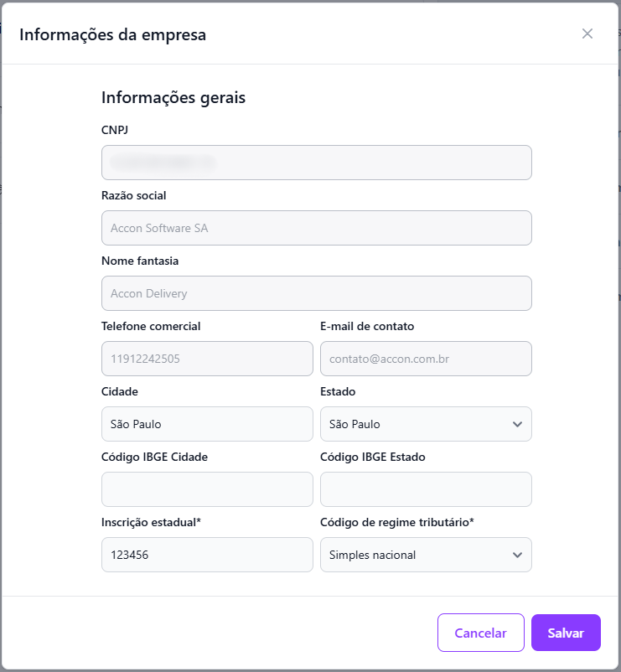Select the Razão social field
The image size is (621, 672).
click(x=316, y=228)
